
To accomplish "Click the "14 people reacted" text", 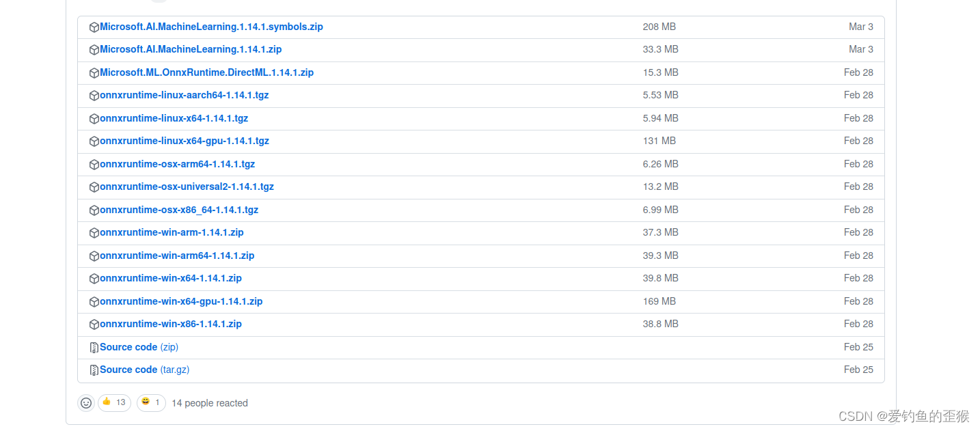I will [210, 403].
